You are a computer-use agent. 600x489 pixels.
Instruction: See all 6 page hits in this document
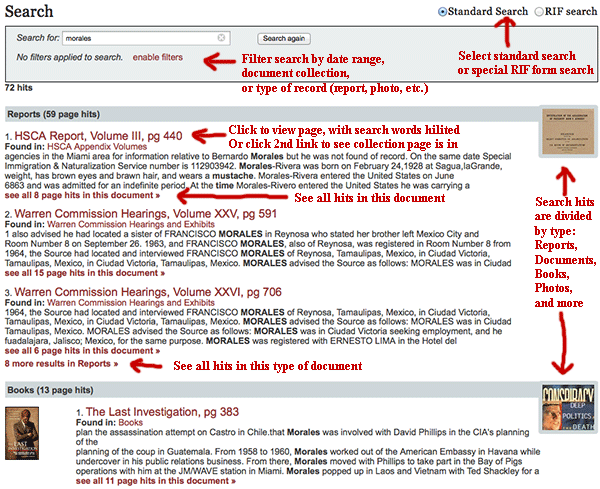82,351
